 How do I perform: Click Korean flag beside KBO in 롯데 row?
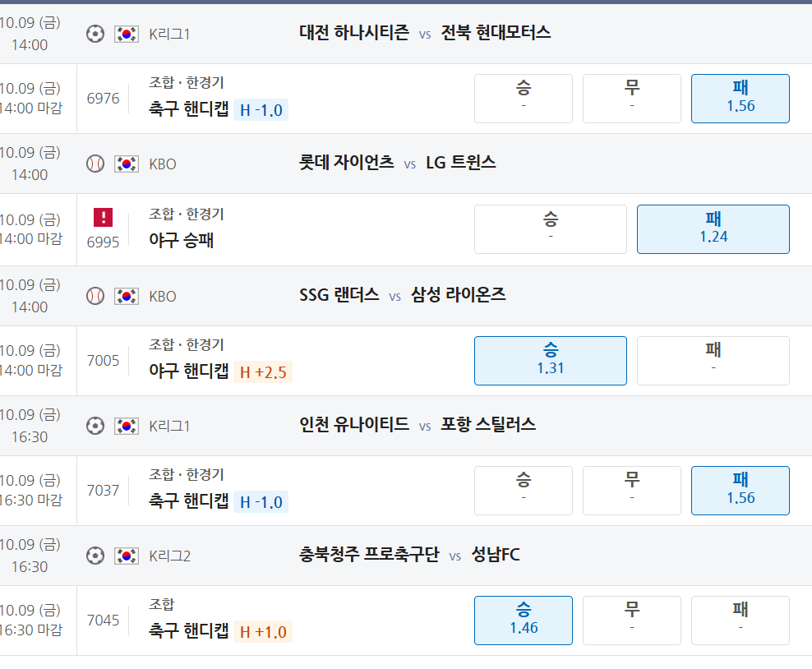[x=127, y=164]
